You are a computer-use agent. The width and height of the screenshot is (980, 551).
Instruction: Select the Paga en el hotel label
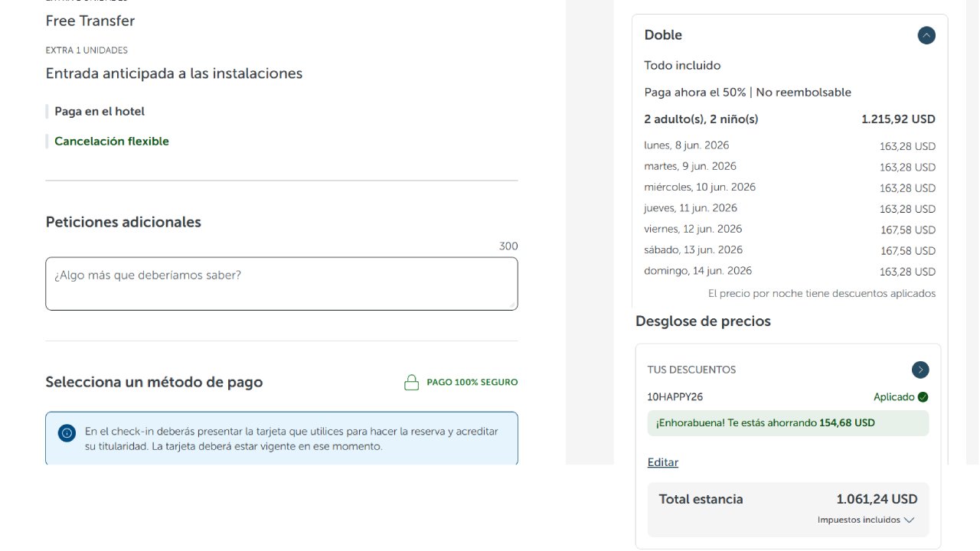(99, 111)
